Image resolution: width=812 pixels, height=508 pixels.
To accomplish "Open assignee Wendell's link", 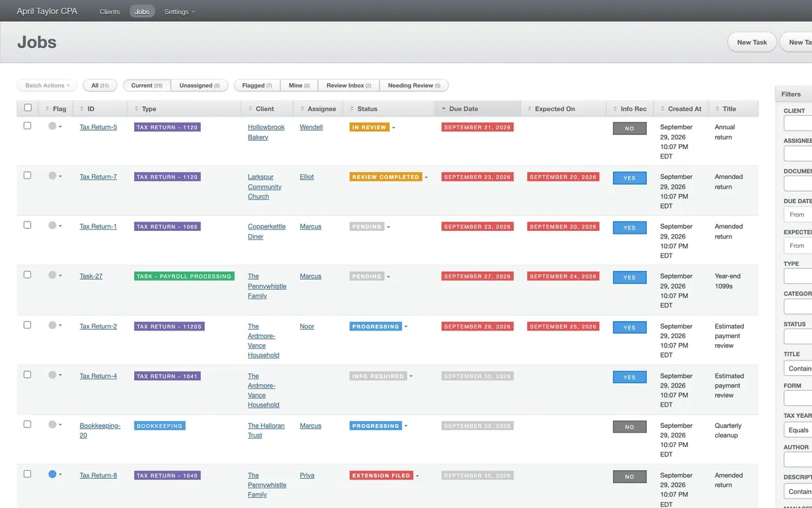I will pos(311,127).
